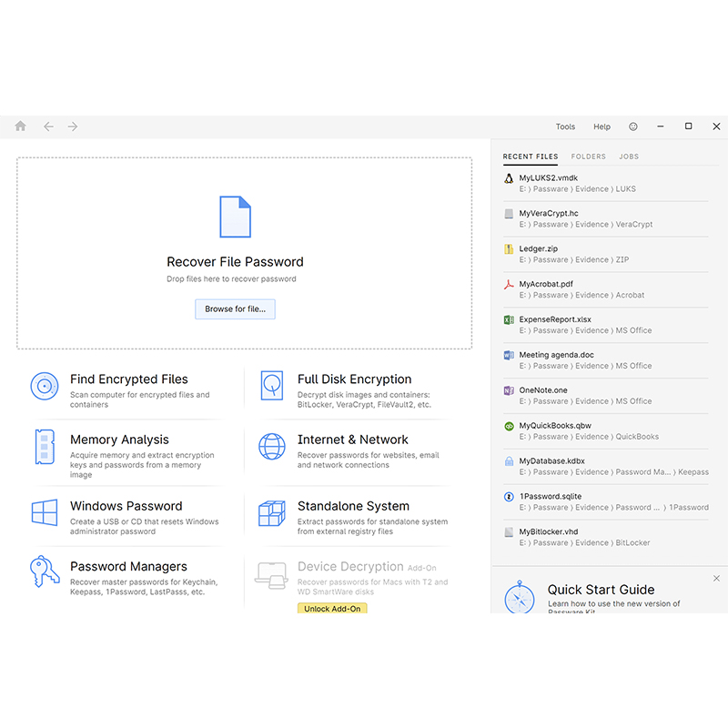
Task: Click the QuickBooks path under MyQuickBooks.qbw
Action: point(589,437)
